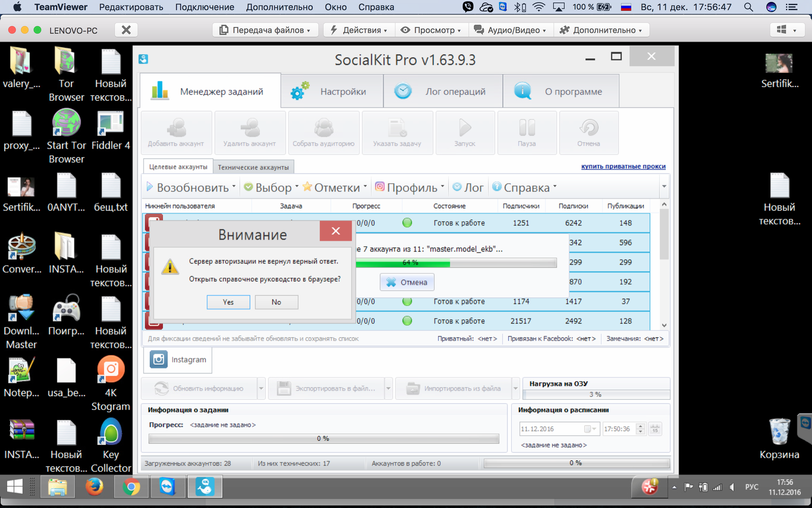Open the Справка info menu
Viewport: 812px width, 508px height.
tap(525, 187)
